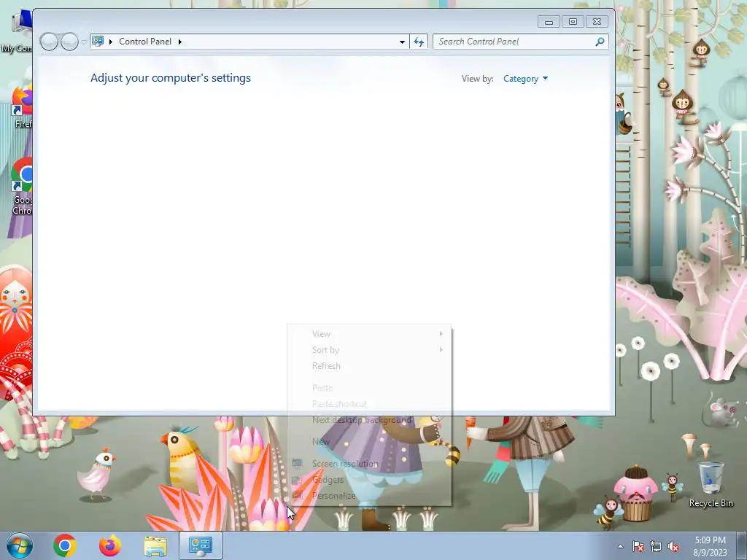This screenshot has width=747, height=560.
Task: Click the network tray icon
Action: click(x=656, y=546)
